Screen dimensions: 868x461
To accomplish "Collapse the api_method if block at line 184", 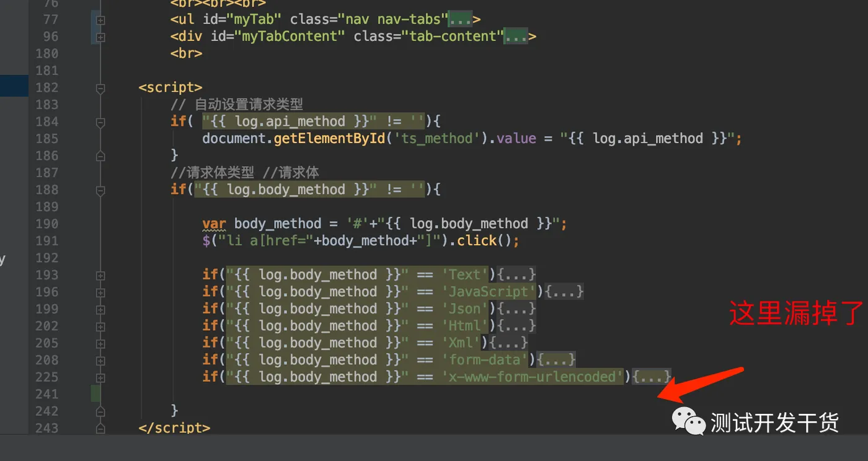I will click(100, 123).
